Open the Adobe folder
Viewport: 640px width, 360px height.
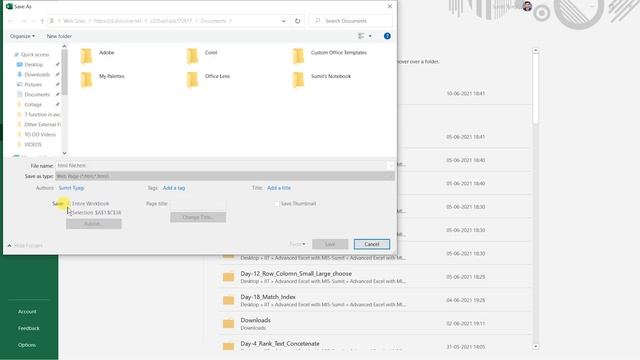[x=97, y=55]
